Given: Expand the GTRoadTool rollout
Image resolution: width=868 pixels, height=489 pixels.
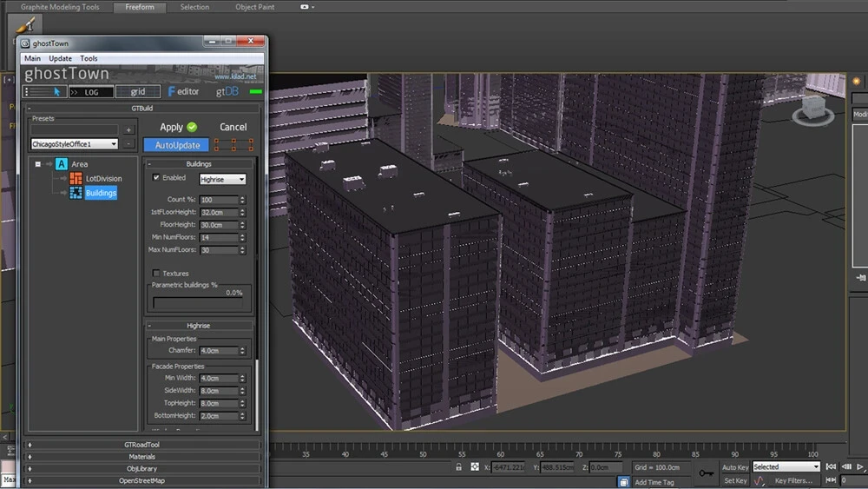Looking at the screenshot, I should coord(142,445).
